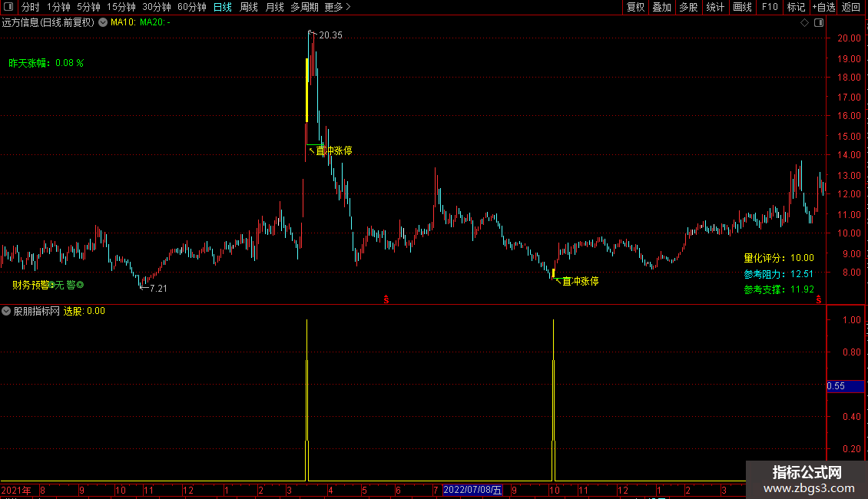Toggle the side panel icon in main chart corner
This screenshot has height=499, width=868.
819,23
